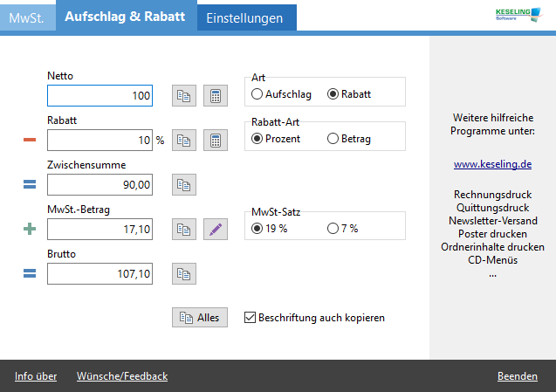Copy the Brutto value to clipboard
Screen dimensions: 556x392
[x=184, y=273]
